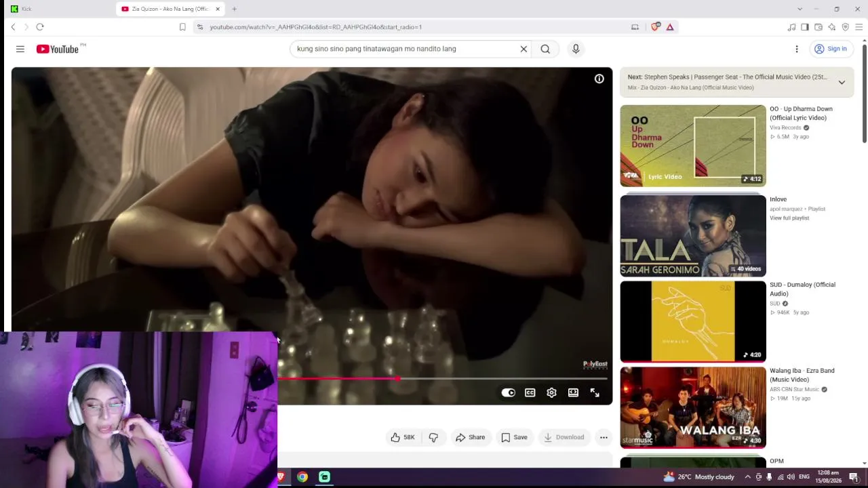Open 'SUD - Dumaloy (Official Audio)' title
868x488 pixels.
[x=802, y=289]
